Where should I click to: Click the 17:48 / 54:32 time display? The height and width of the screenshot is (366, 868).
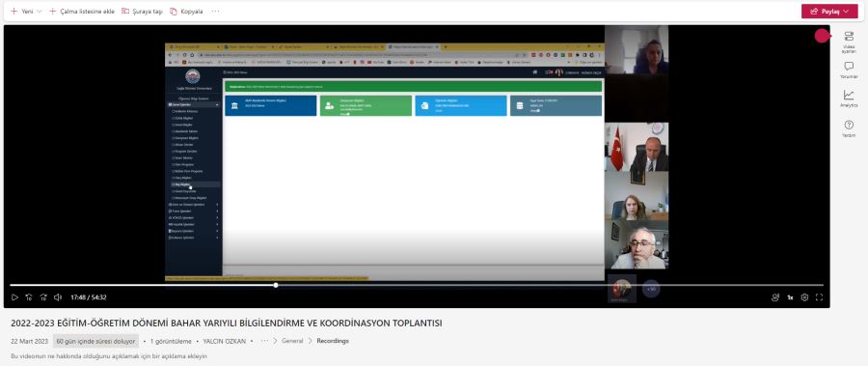(89, 297)
